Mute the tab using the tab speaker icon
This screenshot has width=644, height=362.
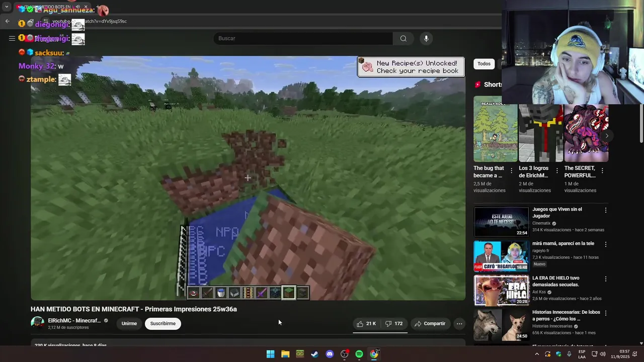coord(77,7)
